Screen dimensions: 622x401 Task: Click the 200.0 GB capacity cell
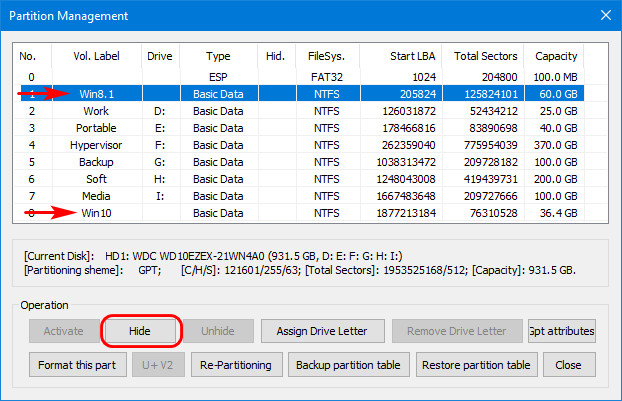[555, 179]
